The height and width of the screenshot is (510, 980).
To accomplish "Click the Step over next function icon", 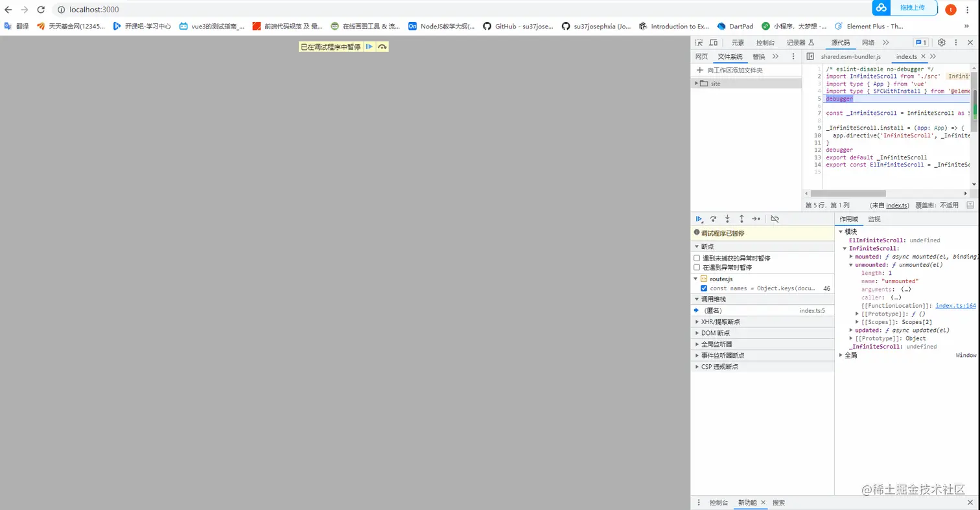I will coord(714,219).
